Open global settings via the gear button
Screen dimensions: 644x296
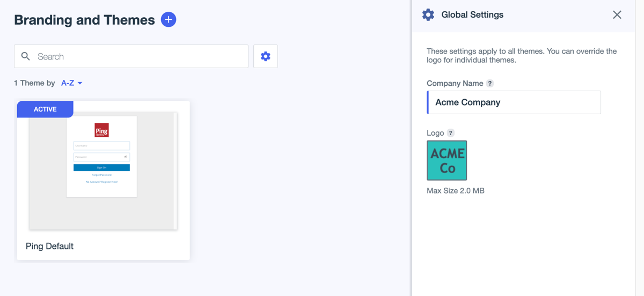(x=266, y=56)
